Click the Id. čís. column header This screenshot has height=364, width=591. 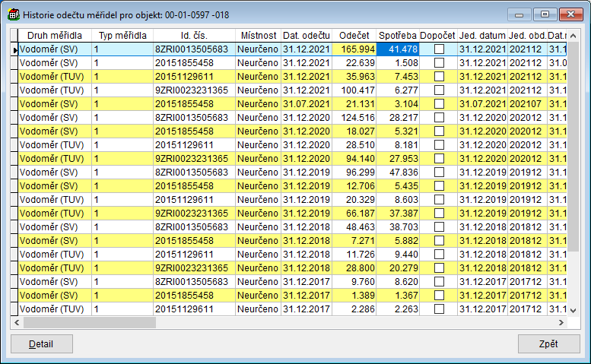[194, 35]
